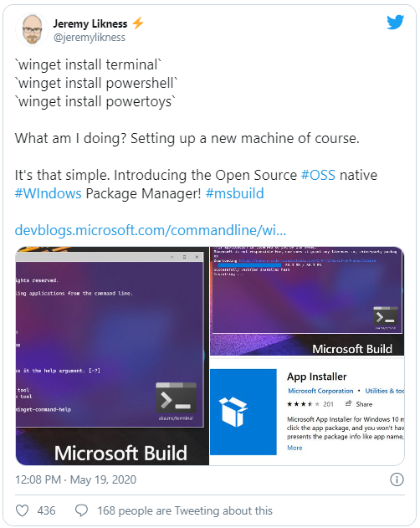Open the tweet info icon
The width and height of the screenshot is (420, 528).
(x=397, y=479)
